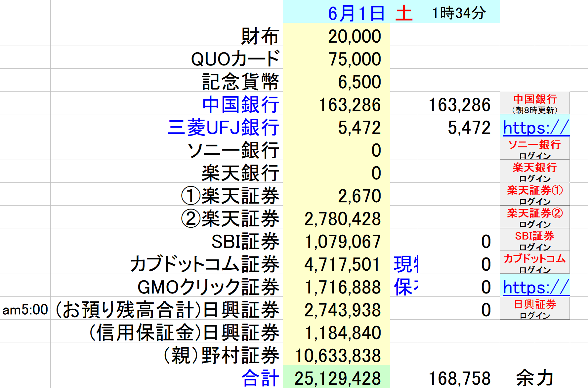The image size is (588, 388).
Task: Select the 2,743,938 value cell
Action: tap(336, 308)
